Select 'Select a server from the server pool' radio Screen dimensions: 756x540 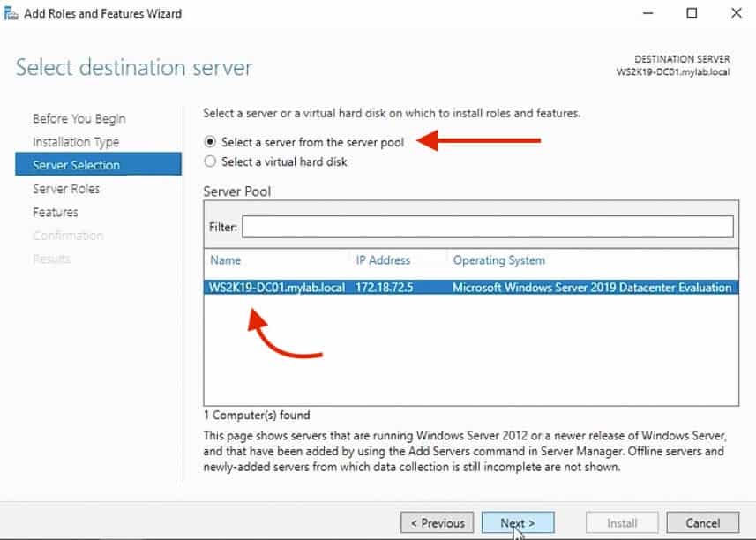pos(210,142)
